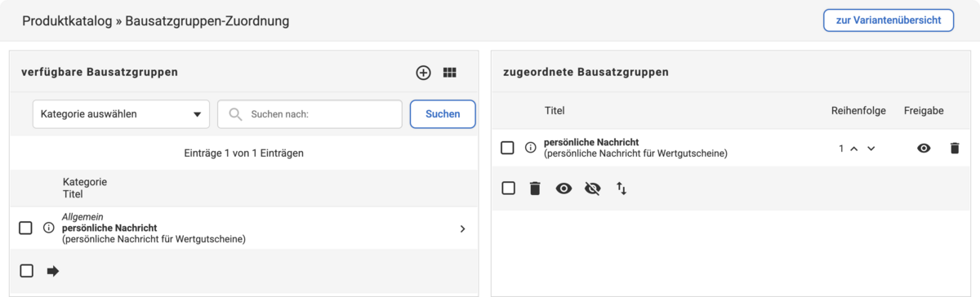Click the magnifier icon in the search field
The width and height of the screenshot is (980, 297).
235,114
